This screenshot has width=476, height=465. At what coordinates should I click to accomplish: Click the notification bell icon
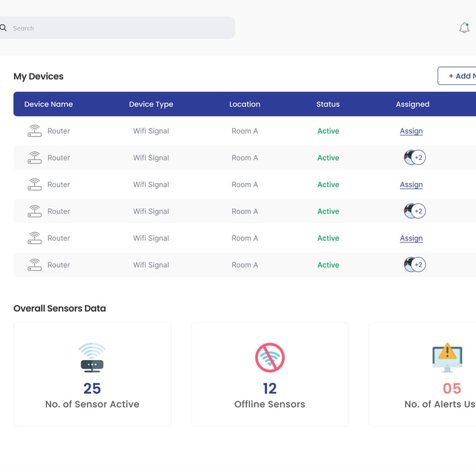click(464, 28)
